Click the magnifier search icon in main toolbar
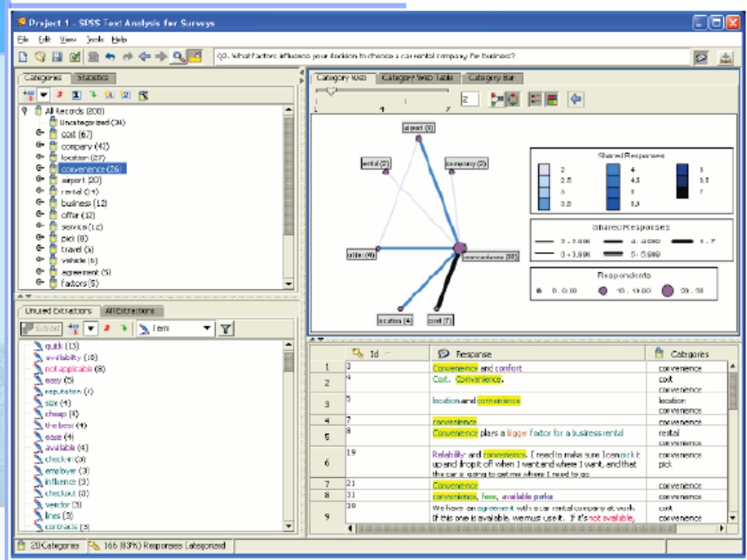Image resolution: width=747 pixels, height=560 pixels. [178, 57]
